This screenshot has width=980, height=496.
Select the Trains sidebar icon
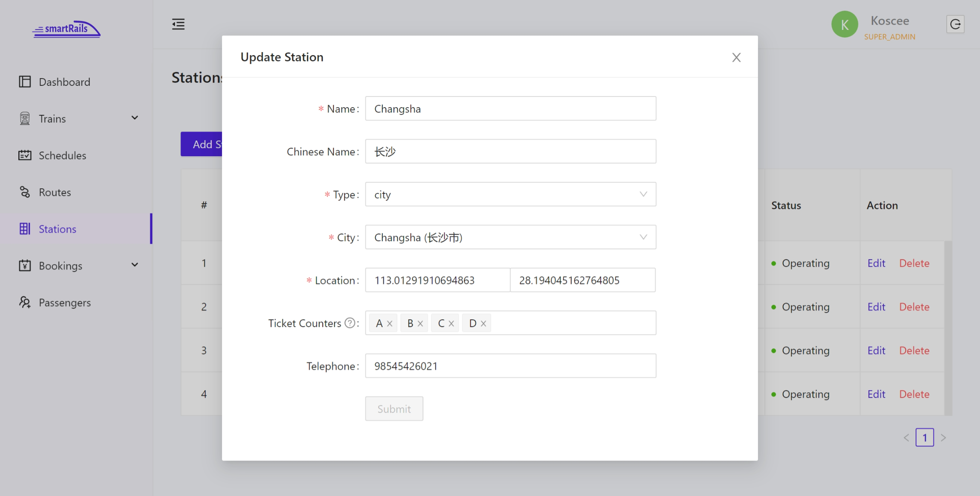tap(25, 118)
